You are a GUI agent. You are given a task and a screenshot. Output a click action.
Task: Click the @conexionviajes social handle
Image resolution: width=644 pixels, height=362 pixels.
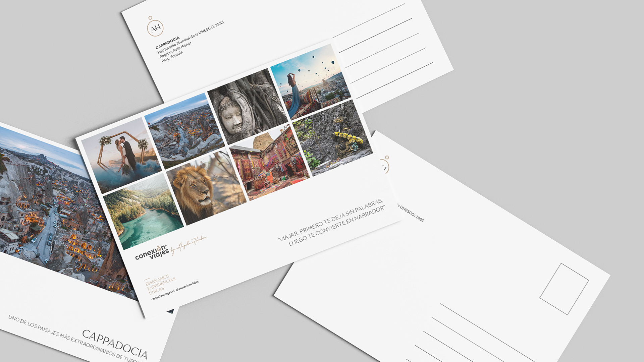(x=187, y=286)
